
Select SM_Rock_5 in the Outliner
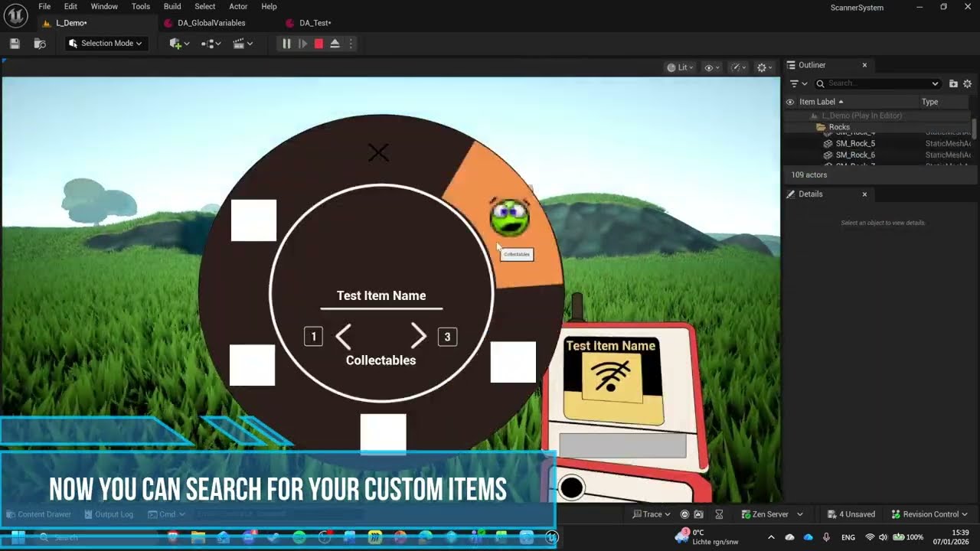click(855, 143)
